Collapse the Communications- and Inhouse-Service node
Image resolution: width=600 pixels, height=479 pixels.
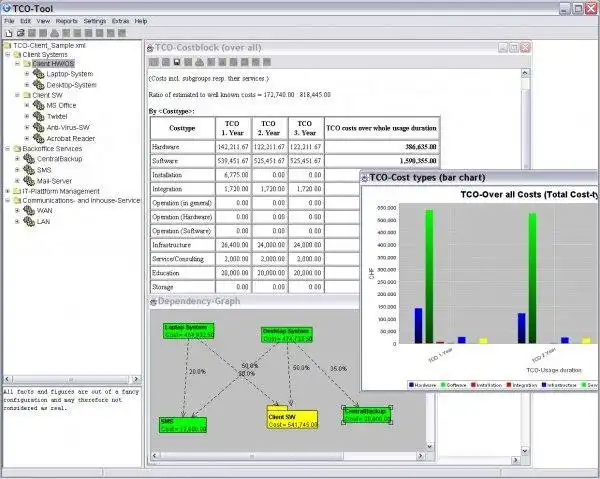coord(8,200)
